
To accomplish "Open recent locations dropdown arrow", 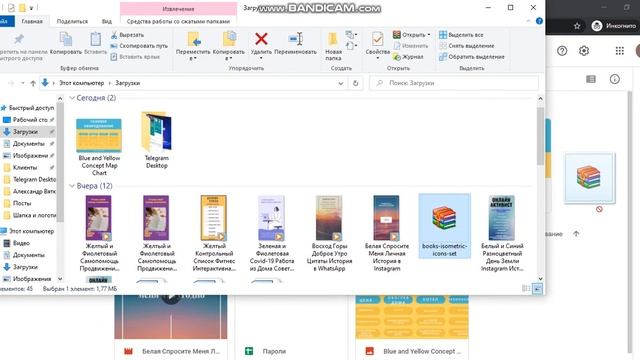I will pos(23,83).
